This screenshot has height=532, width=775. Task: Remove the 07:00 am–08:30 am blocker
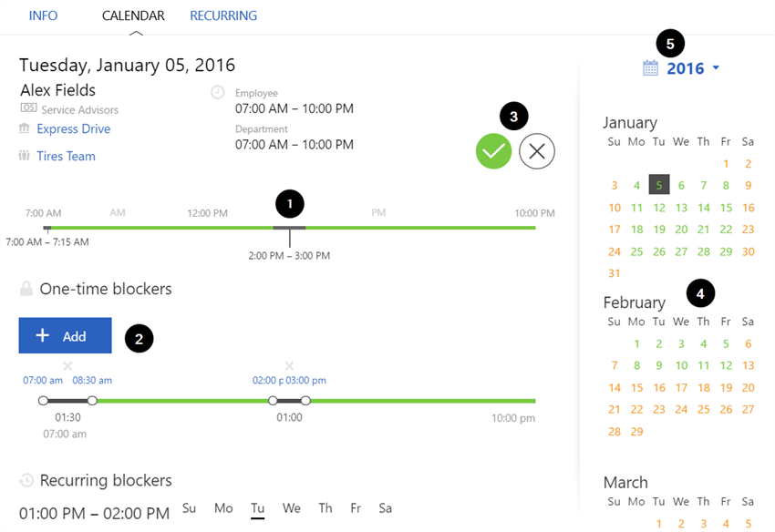(x=67, y=366)
